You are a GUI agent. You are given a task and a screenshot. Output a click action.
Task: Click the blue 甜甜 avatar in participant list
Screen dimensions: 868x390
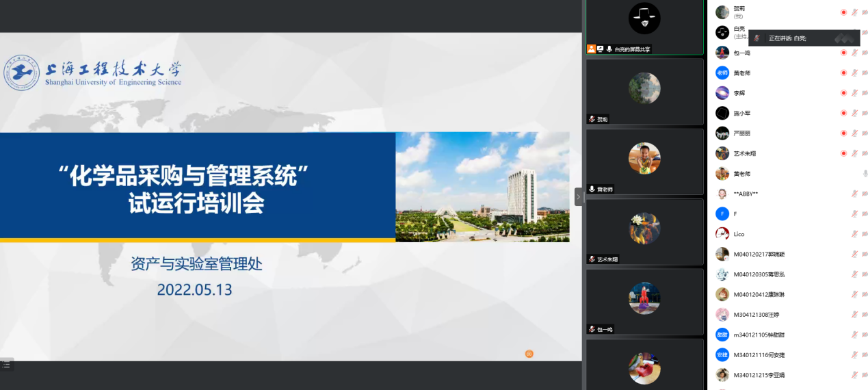pos(722,335)
